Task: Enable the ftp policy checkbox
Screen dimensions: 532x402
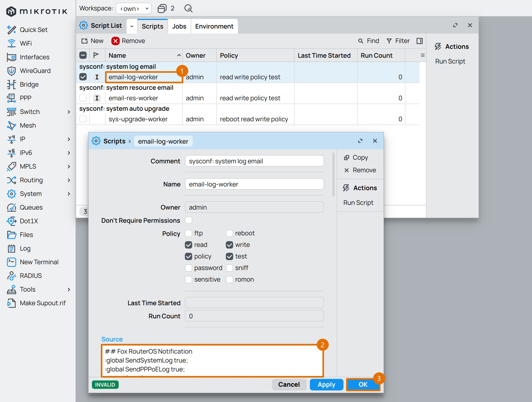Action: point(189,233)
